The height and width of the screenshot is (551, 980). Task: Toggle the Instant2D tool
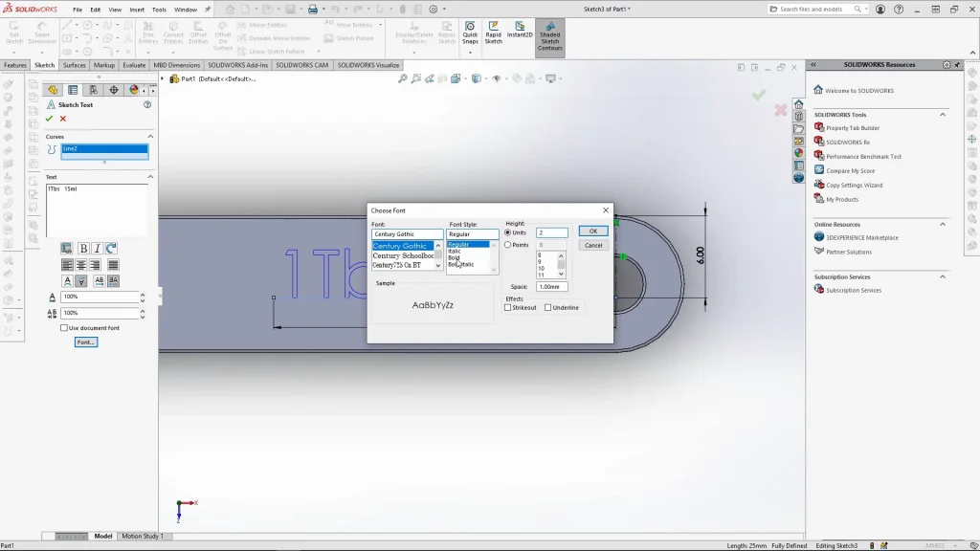click(520, 34)
